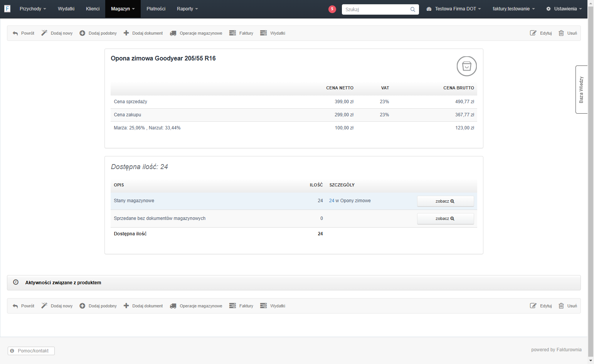Click the top Faktury list icon
Image resolution: width=594 pixels, height=364 pixels.
(x=232, y=33)
